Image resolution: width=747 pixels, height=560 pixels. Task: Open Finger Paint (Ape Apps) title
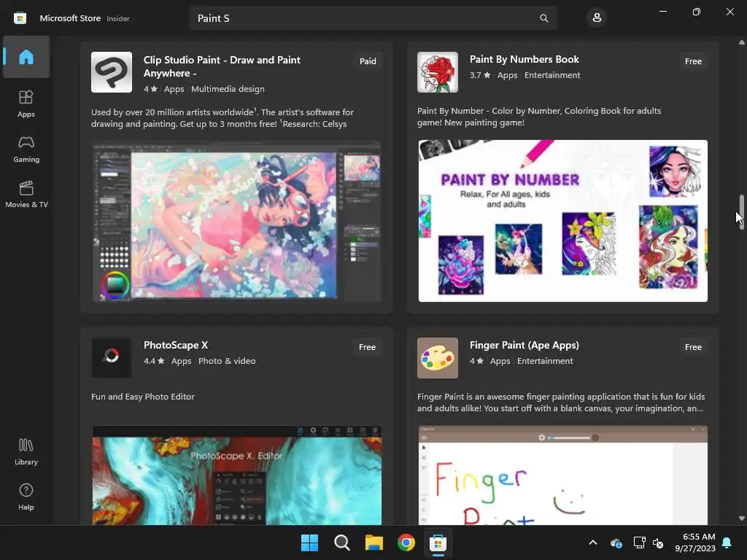point(524,345)
